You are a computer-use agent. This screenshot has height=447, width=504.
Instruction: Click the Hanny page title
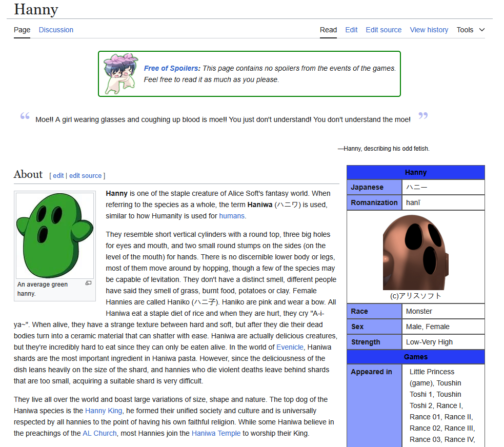pos(36,9)
